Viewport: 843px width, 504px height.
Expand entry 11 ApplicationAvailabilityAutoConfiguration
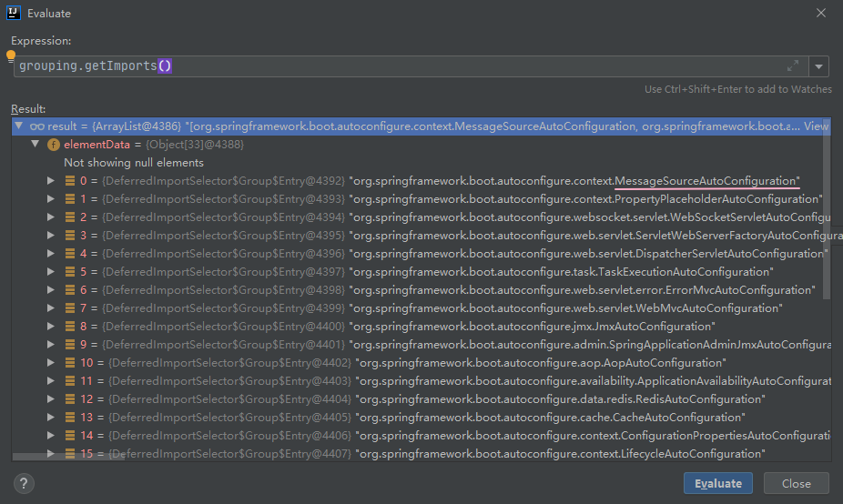tap(51, 381)
